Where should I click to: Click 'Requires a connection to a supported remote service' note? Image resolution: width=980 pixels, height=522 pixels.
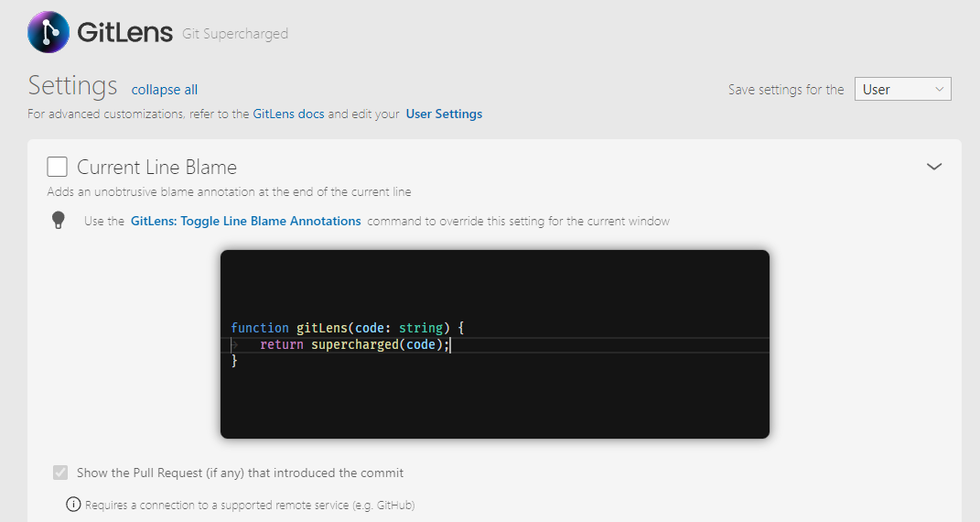(x=250, y=506)
